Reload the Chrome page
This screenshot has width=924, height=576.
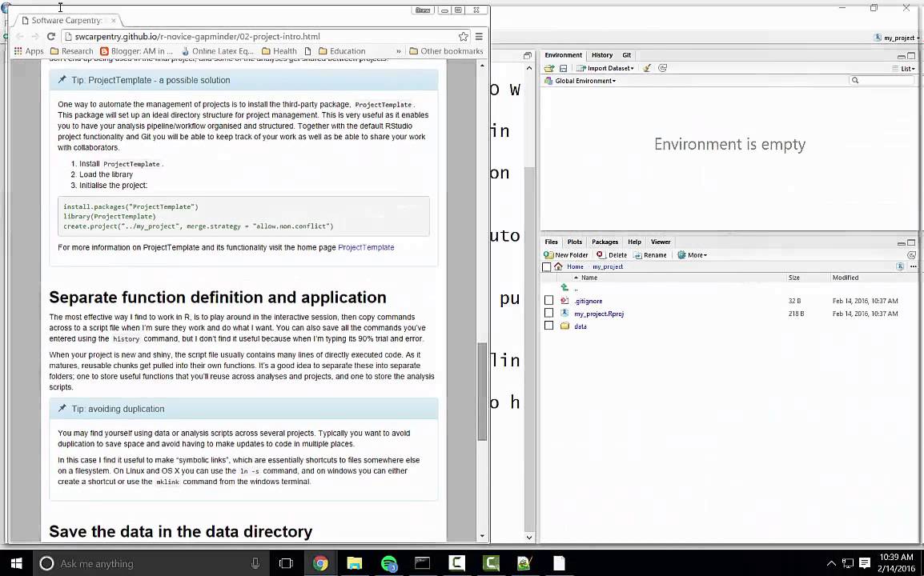(x=50, y=37)
